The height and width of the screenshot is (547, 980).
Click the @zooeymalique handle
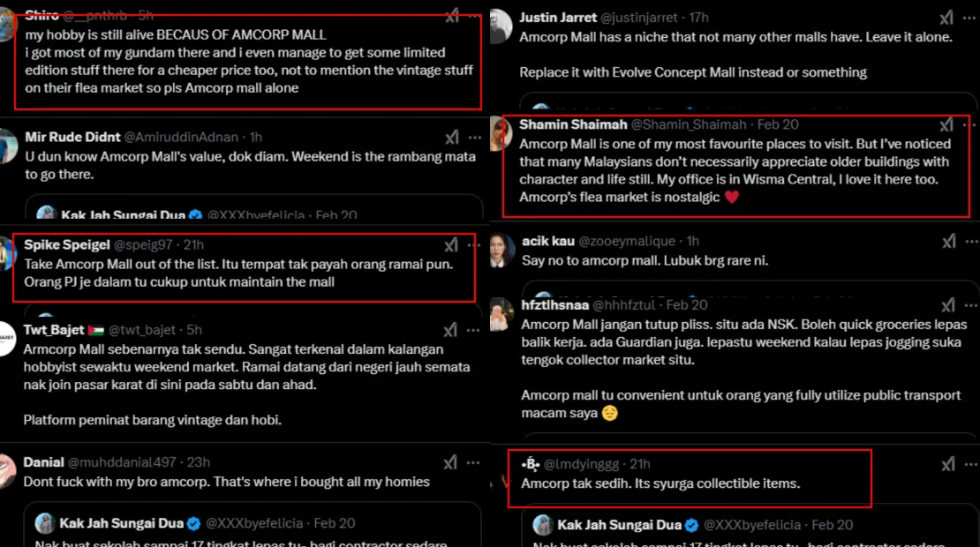coord(626,241)
